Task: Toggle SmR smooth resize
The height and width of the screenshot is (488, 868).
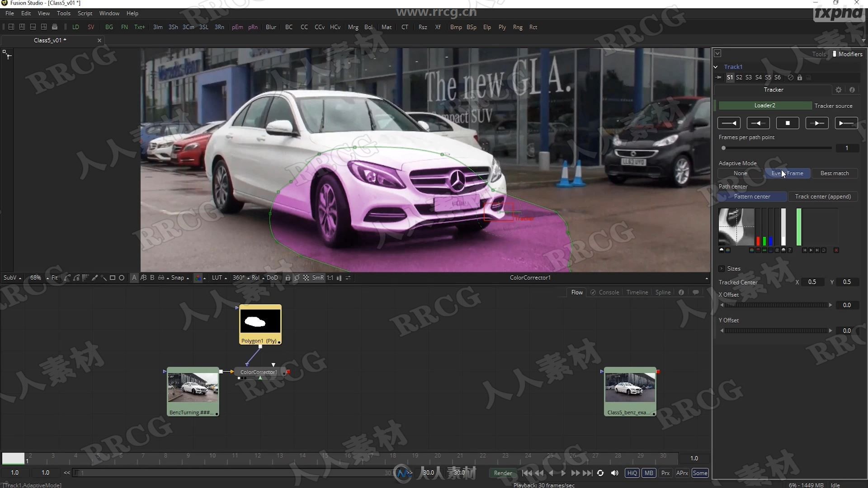Action: (x=318, y=277)
